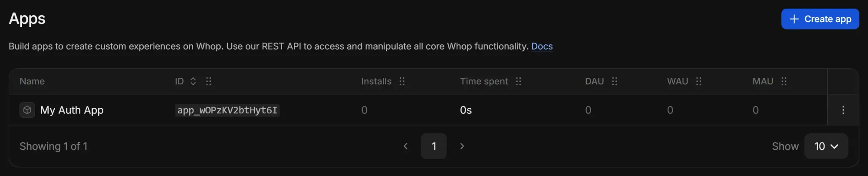868x176 pixels.
Task: Grab the ID column drag handle
Action: [x=209, y=81]
